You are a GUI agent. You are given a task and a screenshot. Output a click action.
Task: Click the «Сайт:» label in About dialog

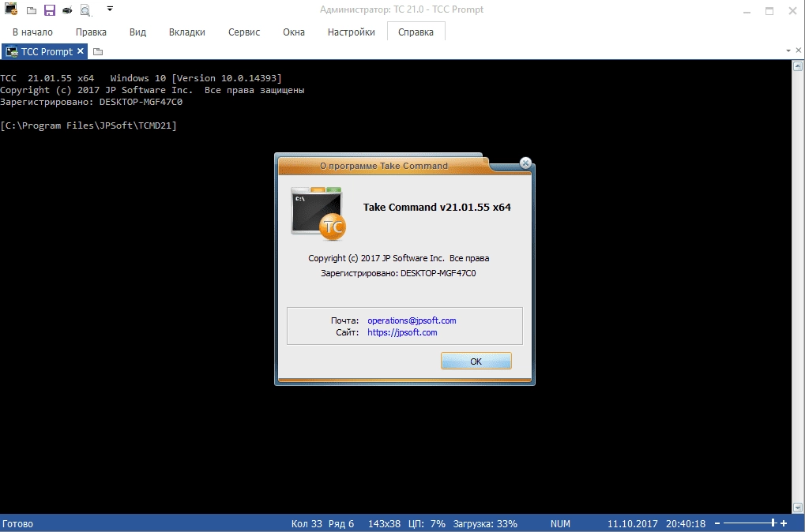pos(347,332)
